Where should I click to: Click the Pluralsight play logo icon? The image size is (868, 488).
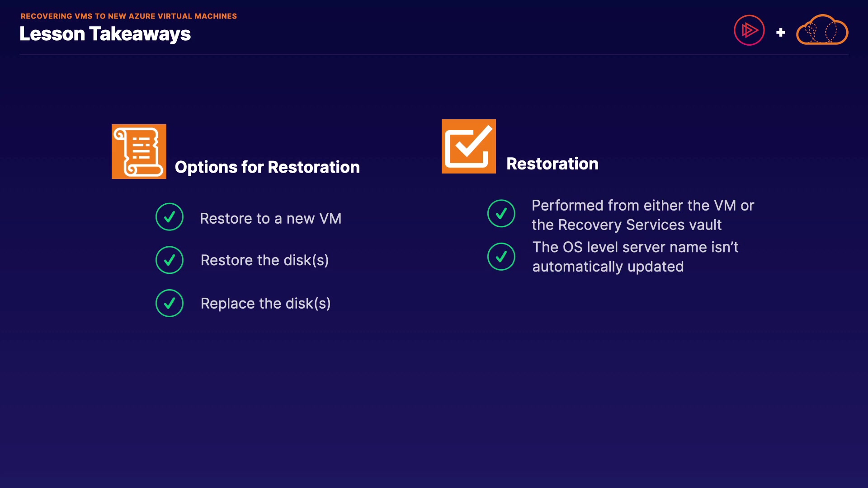(x=749, y=30)
